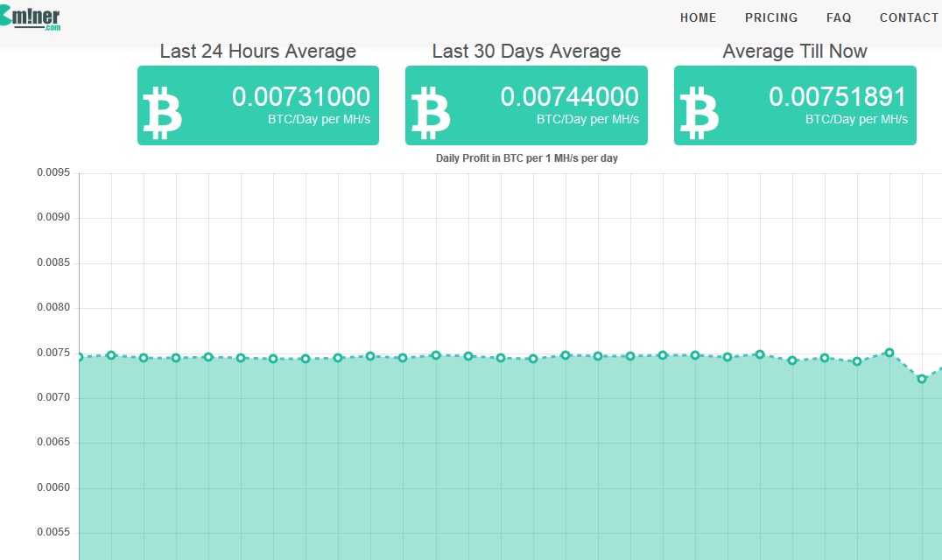Screen dimensions: 942x560
Task: Click the 0.0075 y-axis label
Action: (53, 353)
